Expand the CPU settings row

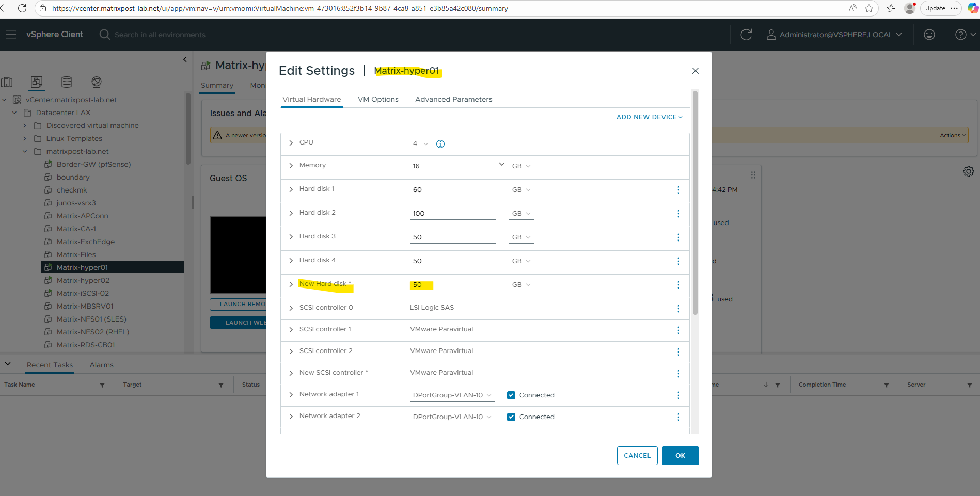(x=291, y=143)
